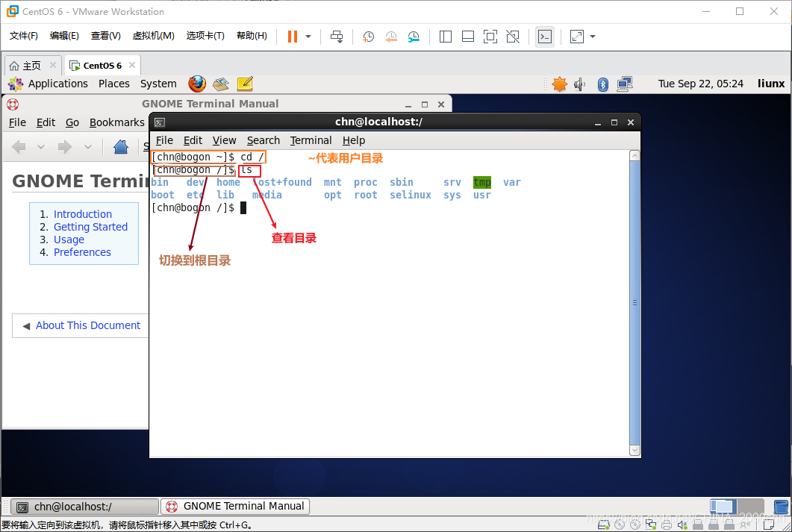Switch to Unity mode
792x532 pixels.
pyautogui.click(x=513, y=37)
